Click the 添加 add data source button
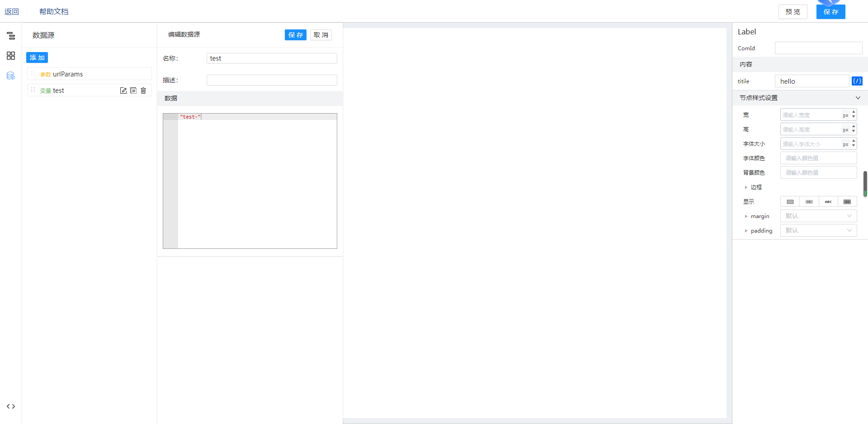The width and height of the screenshot is (868, 424). coord(37,57)
